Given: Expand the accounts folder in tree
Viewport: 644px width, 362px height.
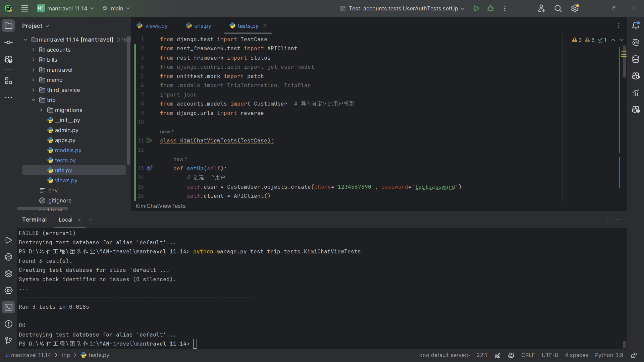Looking at the screenshot, I should (34, 50).
